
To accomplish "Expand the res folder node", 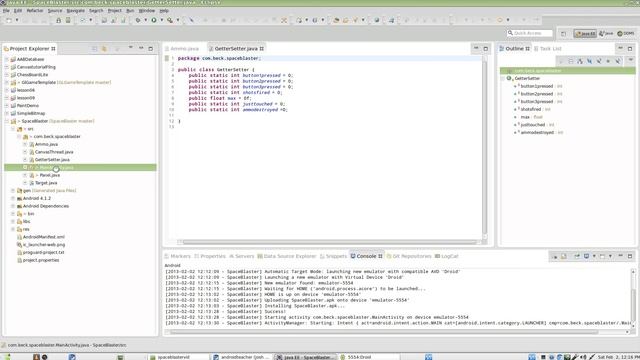I will [13, 229].
